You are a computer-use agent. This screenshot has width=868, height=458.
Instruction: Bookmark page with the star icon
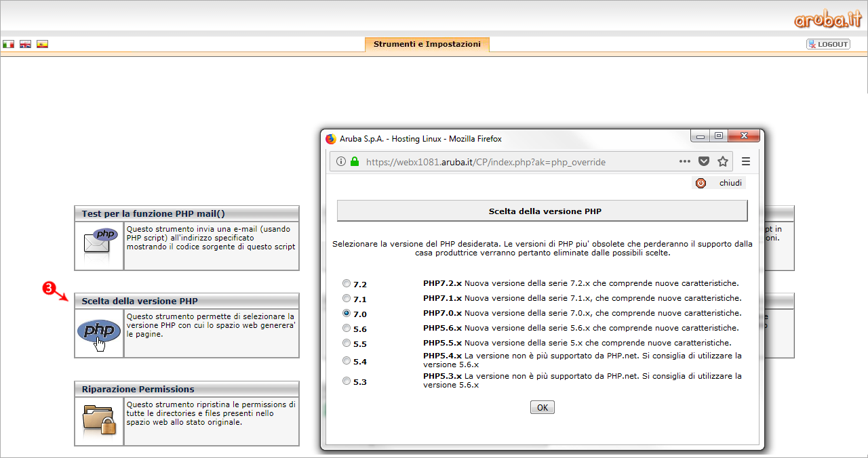723,161
